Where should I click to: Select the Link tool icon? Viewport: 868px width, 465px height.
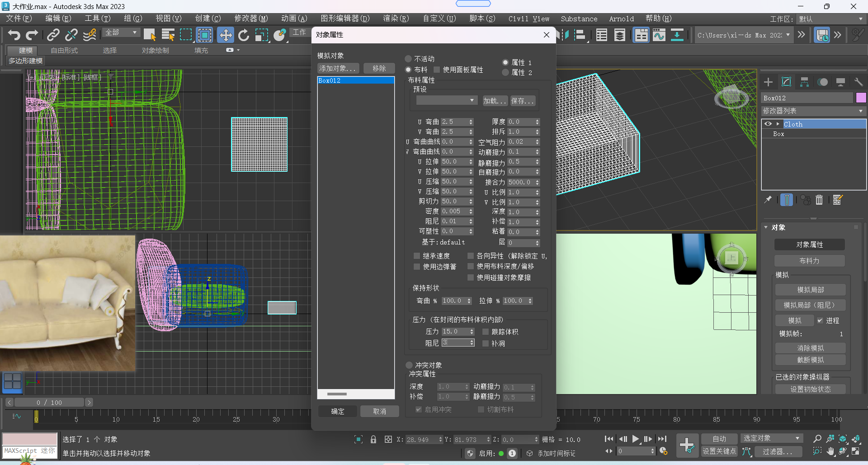click(53, 35)
